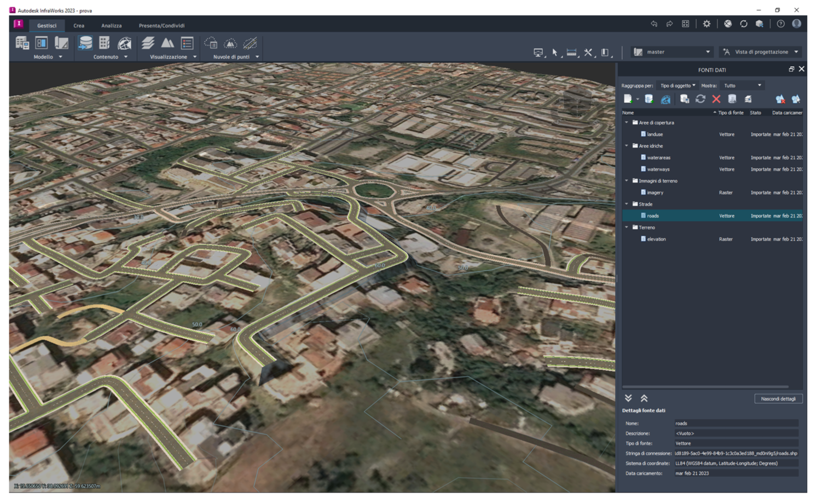The width and height of the screenshot is (817, 504).
Task: Refresh the data source in Fonti Dati toolbar
Action: [x=700, y=99]
